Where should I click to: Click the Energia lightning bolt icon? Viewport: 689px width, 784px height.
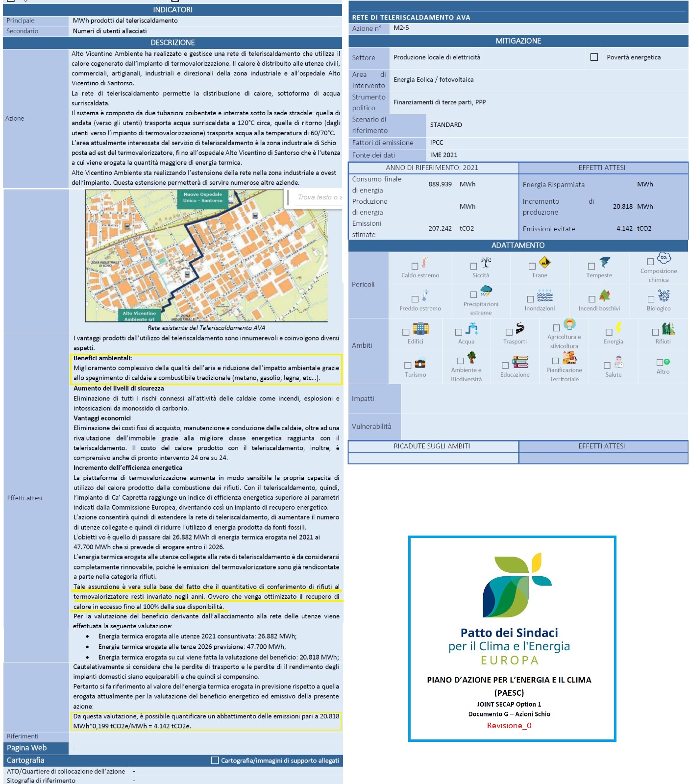coord(619,327)
